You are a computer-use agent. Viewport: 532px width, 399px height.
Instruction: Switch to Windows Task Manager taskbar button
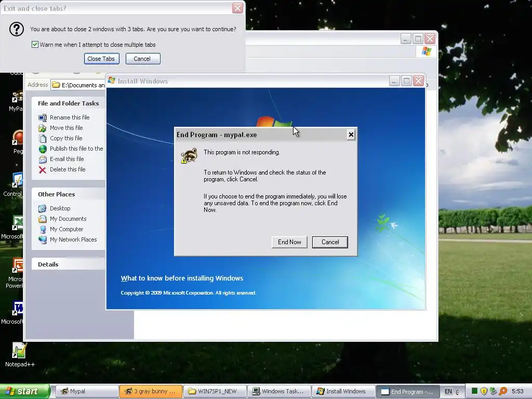[x=279, y=391]
